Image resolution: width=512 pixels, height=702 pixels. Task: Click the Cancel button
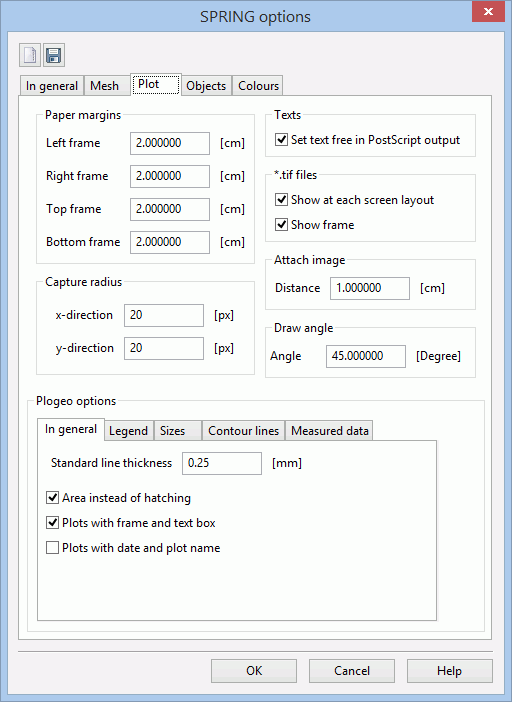[x=352, y=671]
